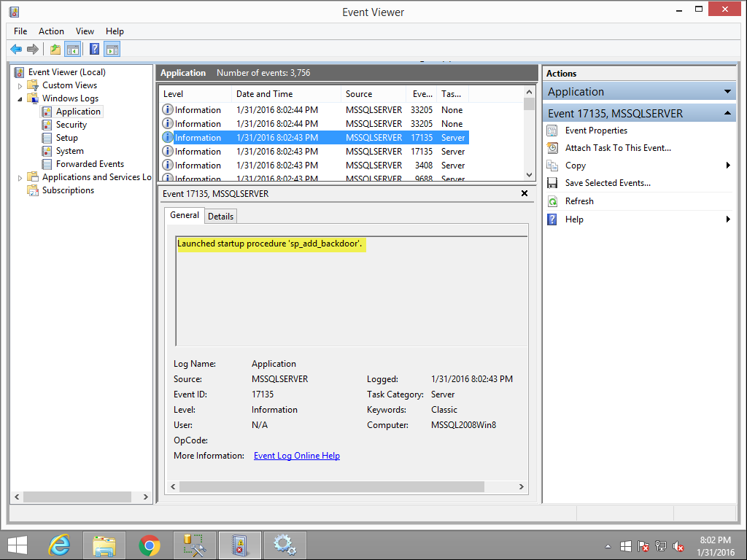Click the Event Properties icon in Actions
This screenshot has width=747, height=560.
pyautogui.click(x=552, y=131)
